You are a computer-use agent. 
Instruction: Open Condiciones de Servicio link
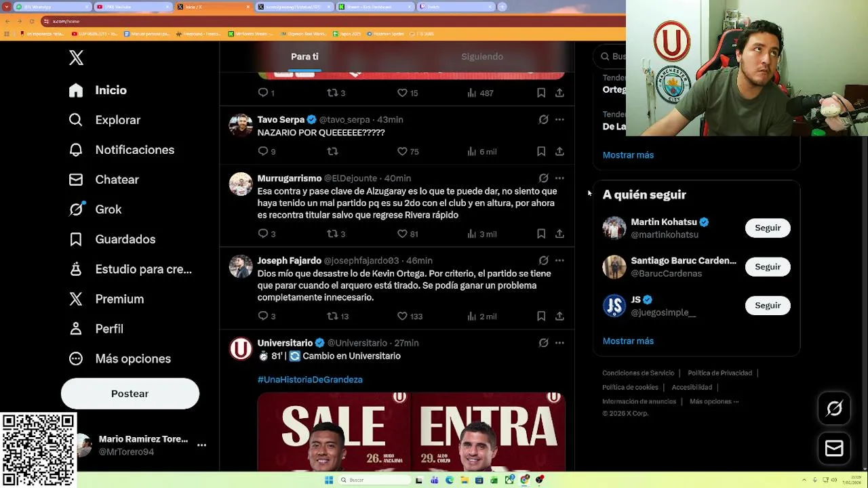(638, 373)
